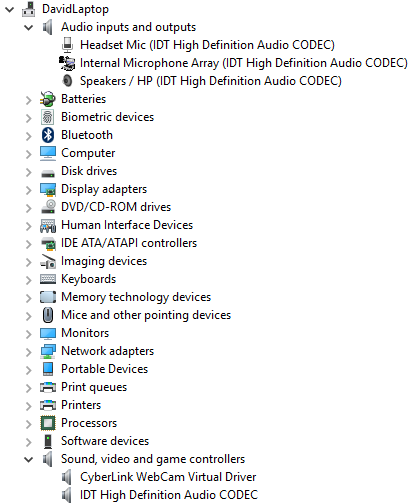Image resolution: width=418 pixels, height=503 pixels.
Task: Select Headset Mic device entry
Action: point(207,45)
